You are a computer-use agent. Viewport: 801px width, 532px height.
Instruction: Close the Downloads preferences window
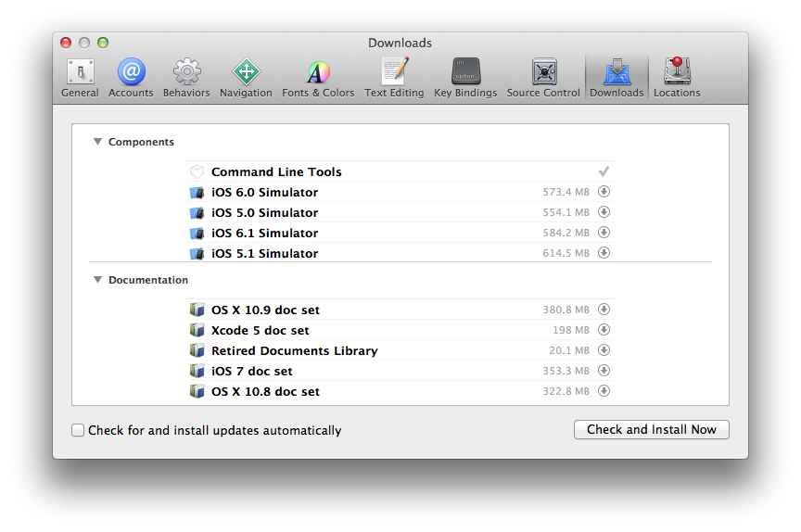point(66,43)
